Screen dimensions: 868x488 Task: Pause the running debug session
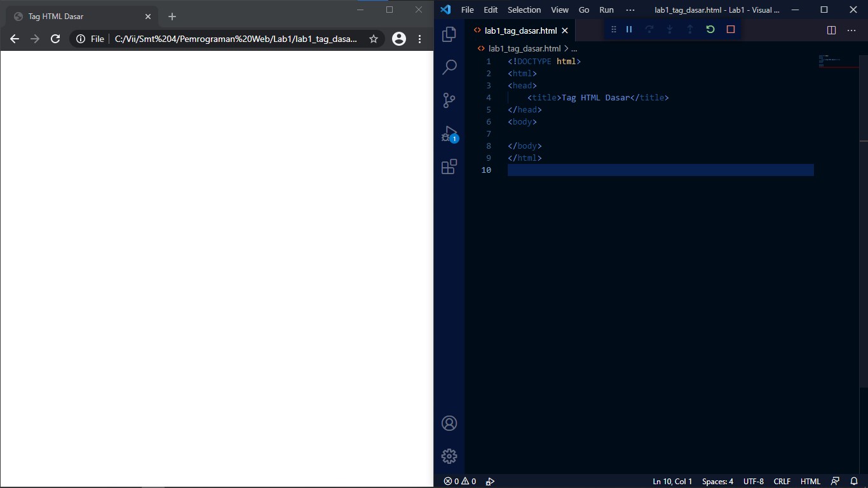point(629,29)
